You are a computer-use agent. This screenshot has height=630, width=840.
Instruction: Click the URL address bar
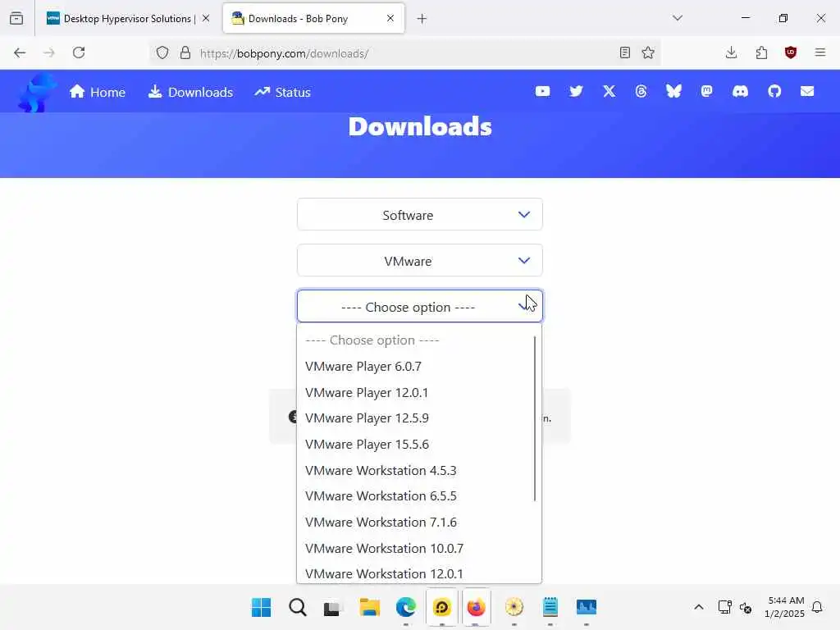(x=404, y=53)
